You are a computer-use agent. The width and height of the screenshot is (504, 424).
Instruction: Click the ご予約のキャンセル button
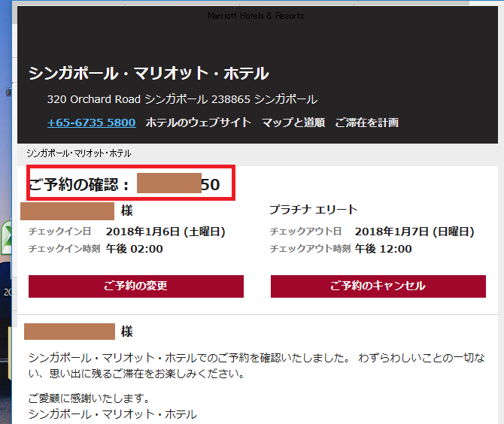pyautogui.click(x=378, y=286)
